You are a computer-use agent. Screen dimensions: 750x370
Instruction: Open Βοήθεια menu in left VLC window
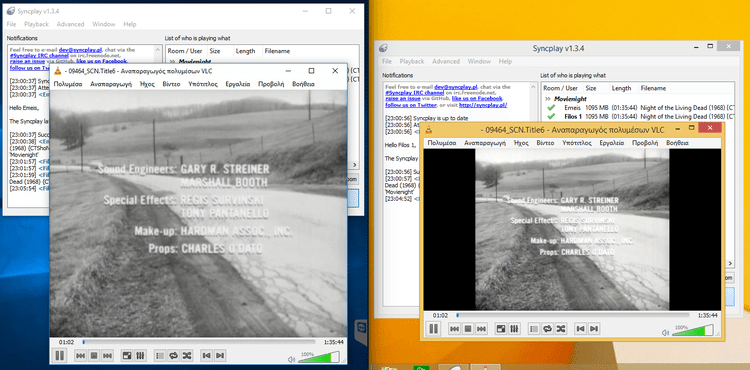coord(302,84)
